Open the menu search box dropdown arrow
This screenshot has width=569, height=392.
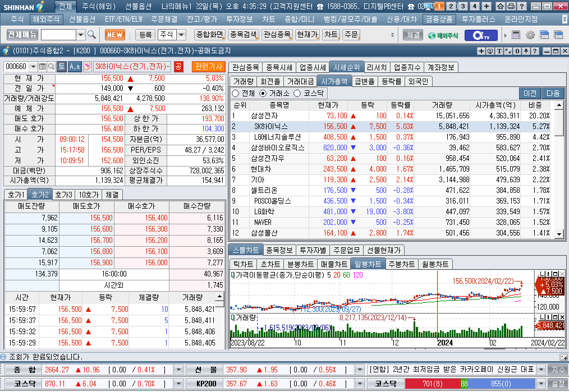81,35
